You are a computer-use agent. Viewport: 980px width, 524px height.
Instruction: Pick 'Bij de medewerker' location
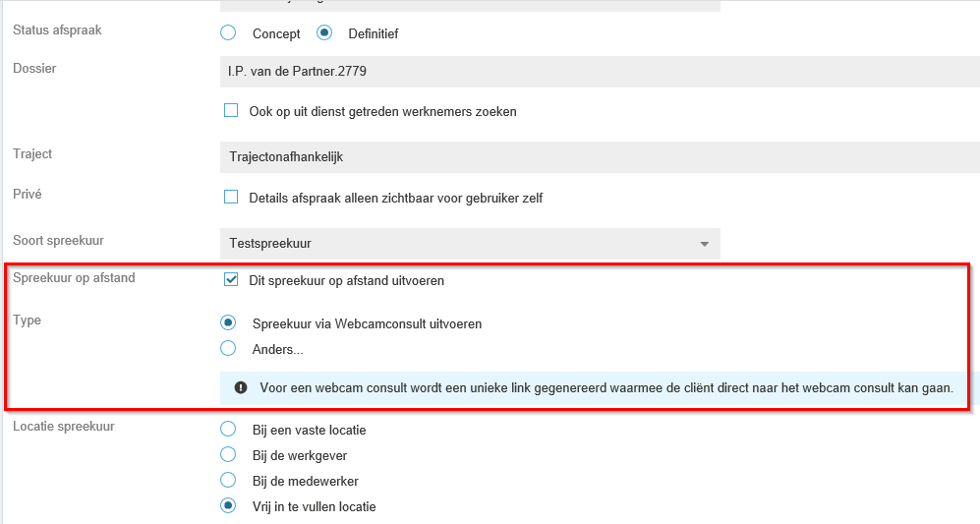click(229, 481)
